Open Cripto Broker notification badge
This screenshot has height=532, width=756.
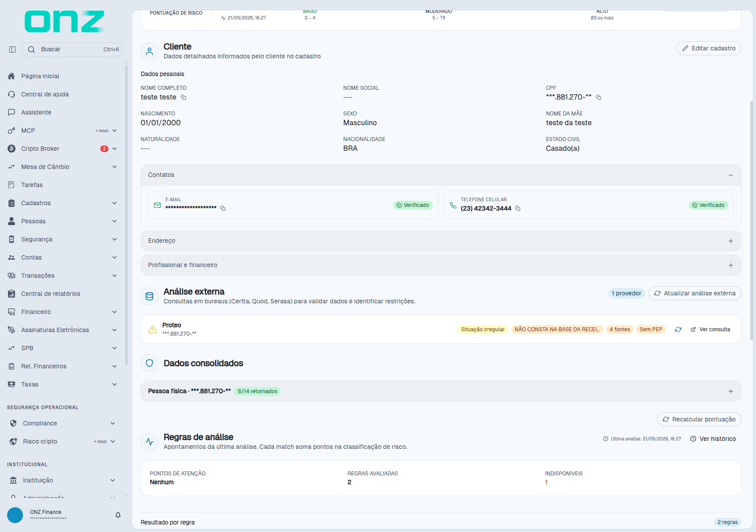coord(104,149)
